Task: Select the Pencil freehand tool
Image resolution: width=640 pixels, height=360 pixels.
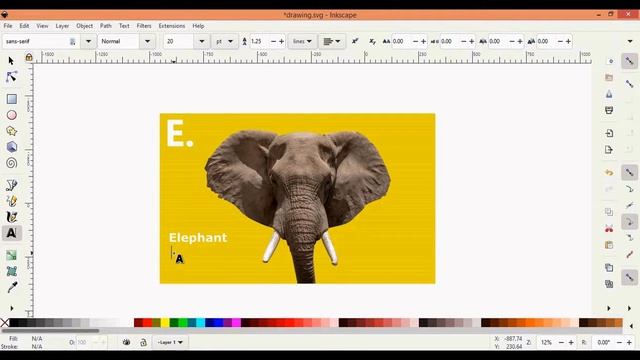Action: (x=11, y=201)
